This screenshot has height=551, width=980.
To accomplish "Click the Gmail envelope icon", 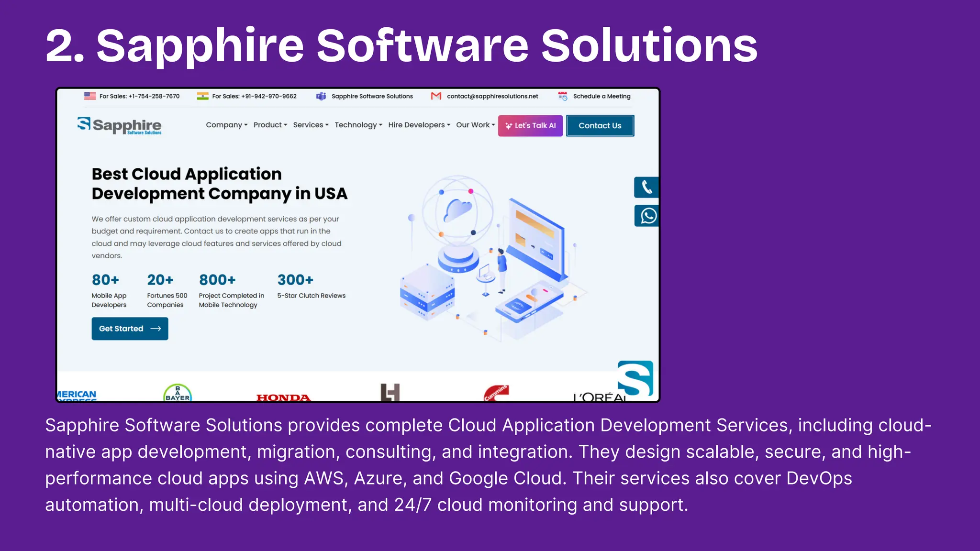I will tap(436, 96).
